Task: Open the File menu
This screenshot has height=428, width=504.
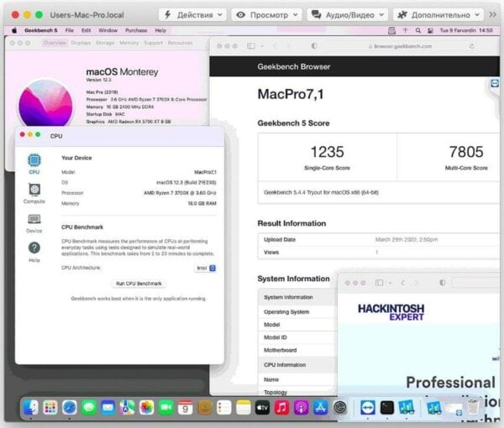Action: click(x=70, y=30)
